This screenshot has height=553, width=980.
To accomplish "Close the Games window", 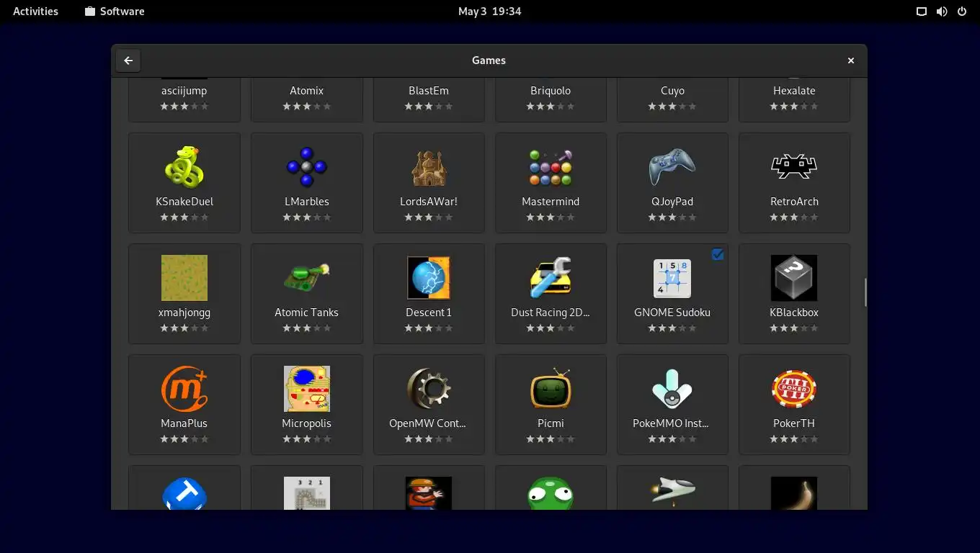I will 850,60.
